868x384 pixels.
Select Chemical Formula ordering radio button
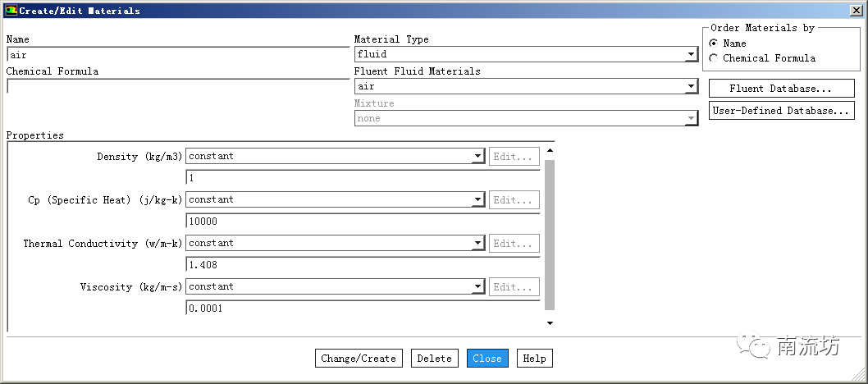tap(713, 58)
